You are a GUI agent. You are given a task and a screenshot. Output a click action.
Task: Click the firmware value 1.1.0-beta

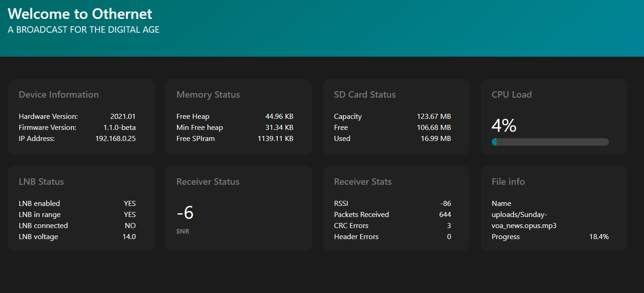[x=119, y=128]
